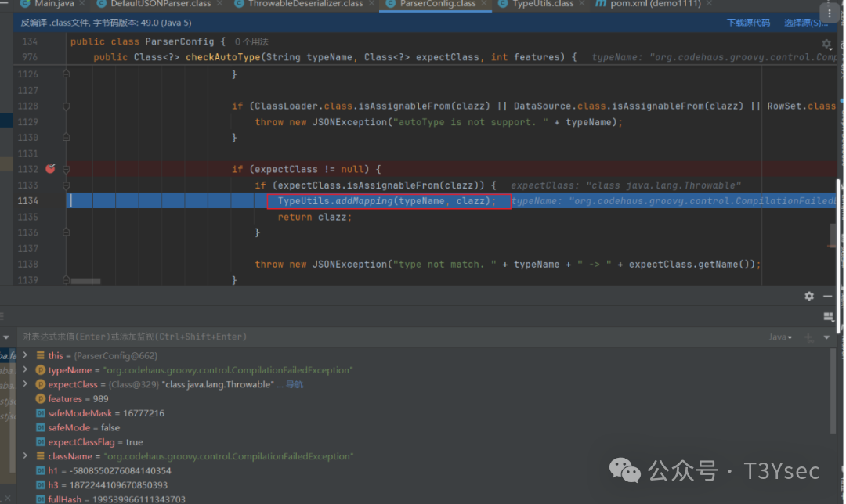The height and width of the screenshot is (504, 846).
Task: Click the 下载源代码 download sources link
Action: pos(748,23)
